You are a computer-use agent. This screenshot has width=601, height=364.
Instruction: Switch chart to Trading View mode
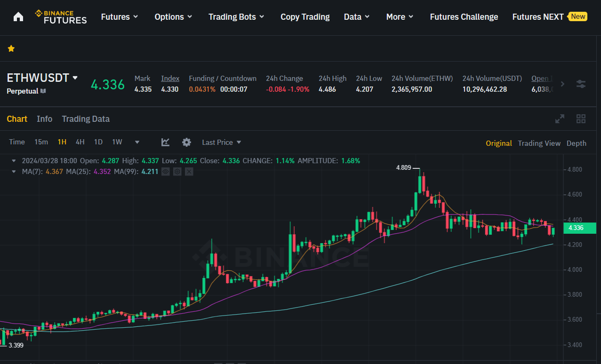pos(539,143)
